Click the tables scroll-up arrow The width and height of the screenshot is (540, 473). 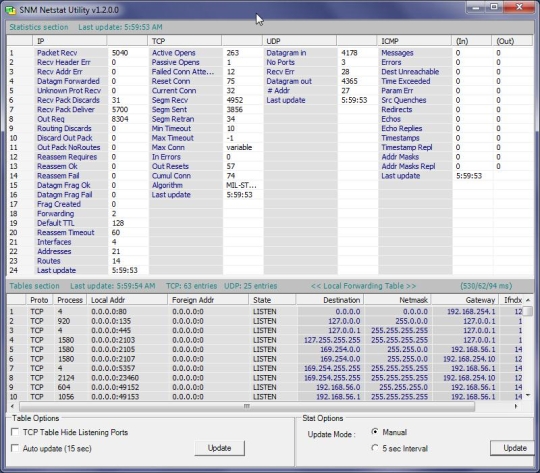pyautogui.click(x=528, y=300)
